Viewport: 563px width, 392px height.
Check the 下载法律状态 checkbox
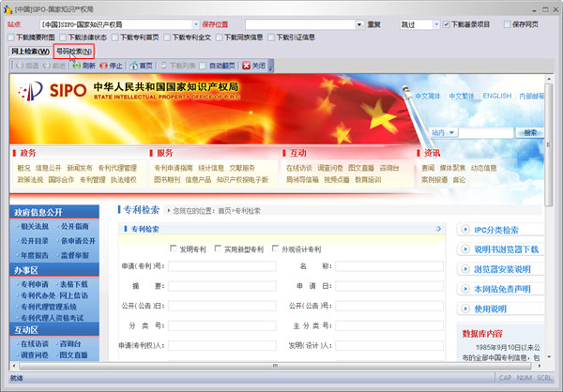63,37
